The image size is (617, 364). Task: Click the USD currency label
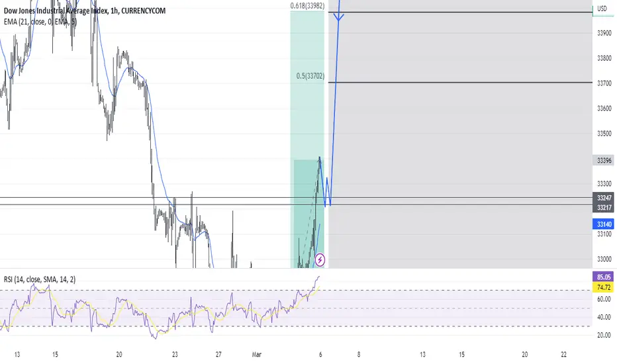(602, 8)
